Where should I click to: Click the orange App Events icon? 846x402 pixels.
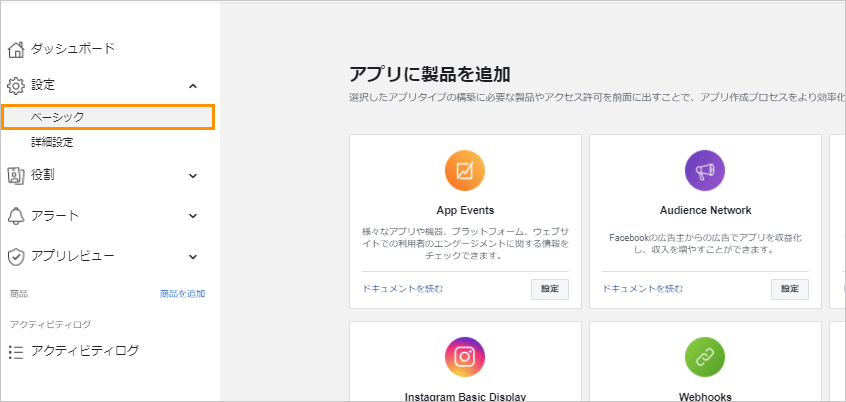tap(465, 171)
